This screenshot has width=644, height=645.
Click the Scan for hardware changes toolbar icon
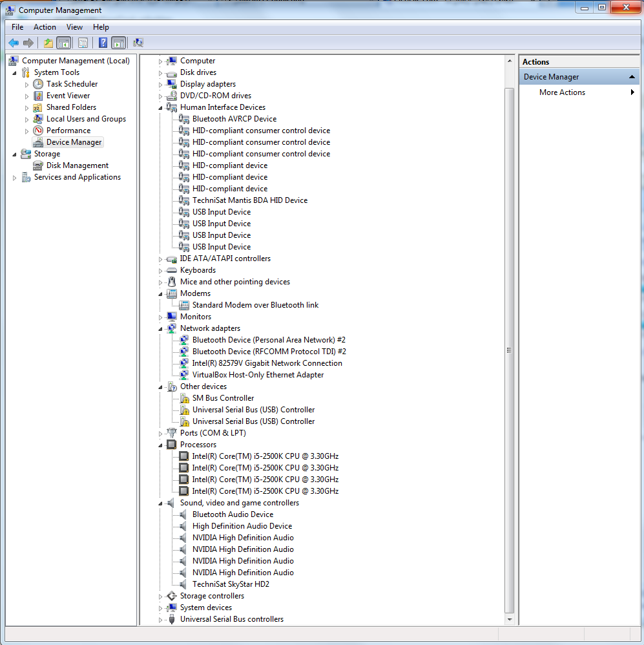[138, 43]
